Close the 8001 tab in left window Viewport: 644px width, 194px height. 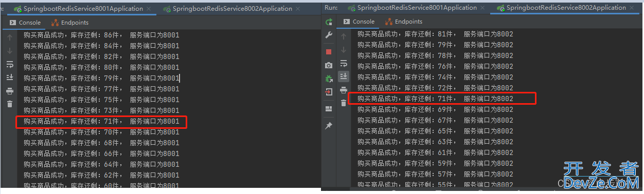point(149,9)
